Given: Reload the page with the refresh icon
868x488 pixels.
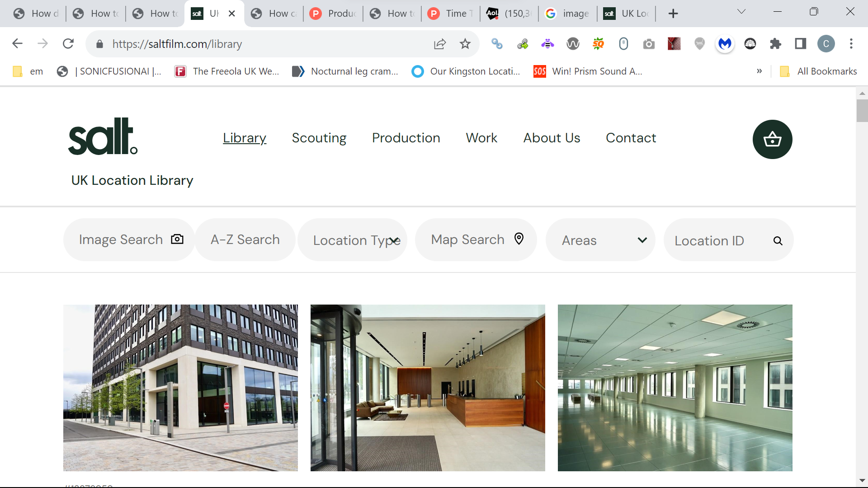Looking at the screenshot, I should 68,43.
